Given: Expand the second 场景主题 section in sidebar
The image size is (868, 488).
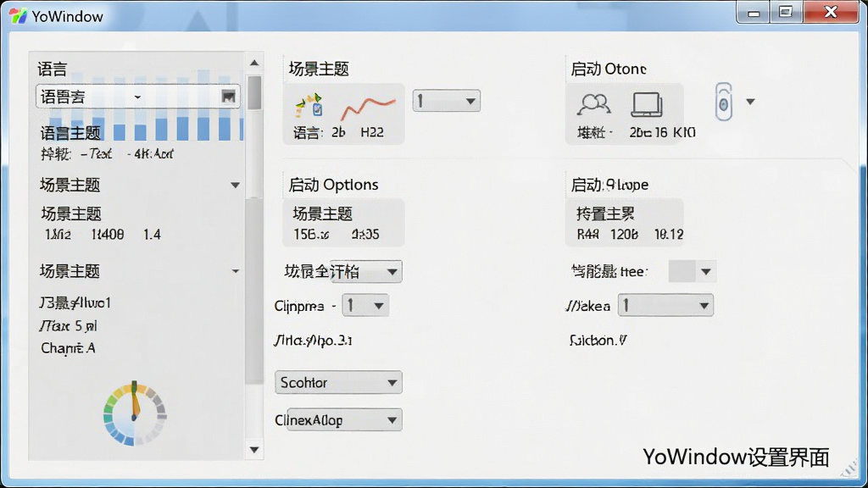Looking at the screenshot, I should click(236, 271).
